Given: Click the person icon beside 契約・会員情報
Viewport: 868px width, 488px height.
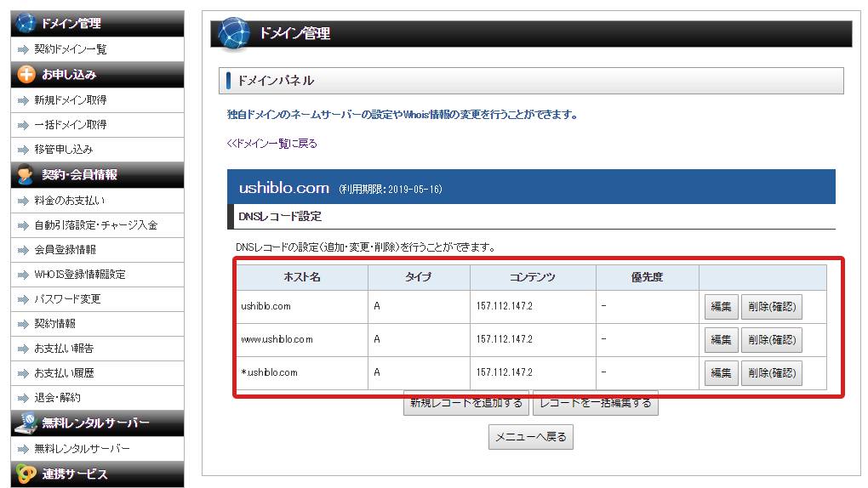Looking at the screenshot, I should [25, 174].
